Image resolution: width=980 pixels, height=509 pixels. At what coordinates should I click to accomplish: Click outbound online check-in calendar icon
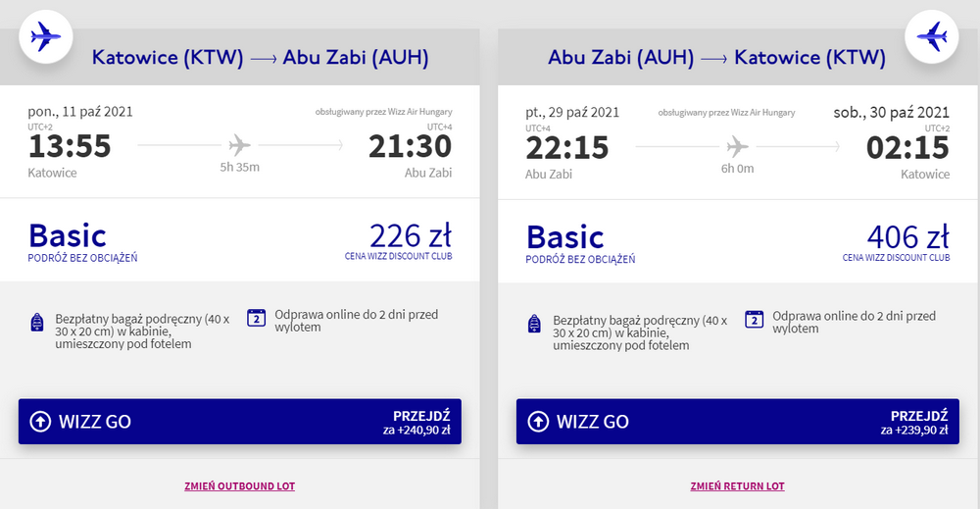(256, 318)
